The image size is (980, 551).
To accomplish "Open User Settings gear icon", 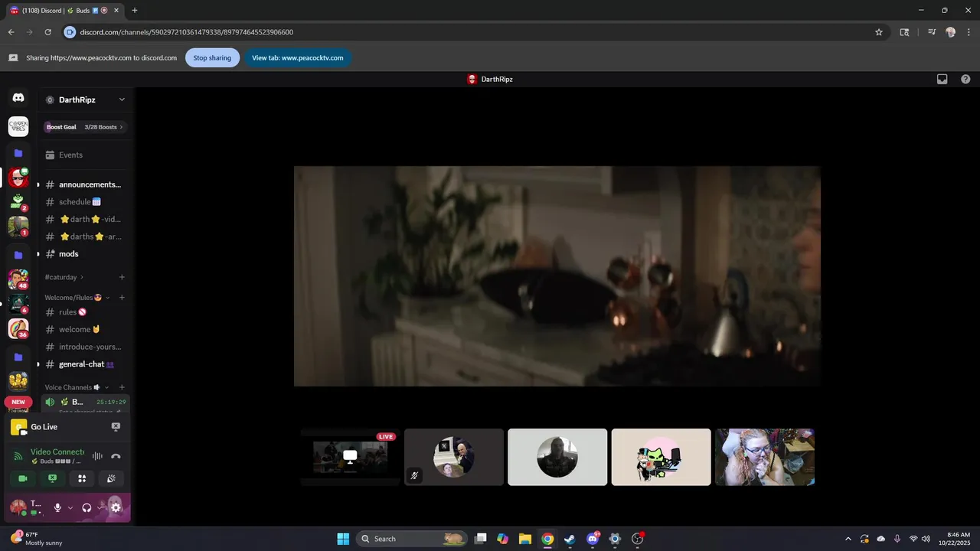I will tap(116, 507).
